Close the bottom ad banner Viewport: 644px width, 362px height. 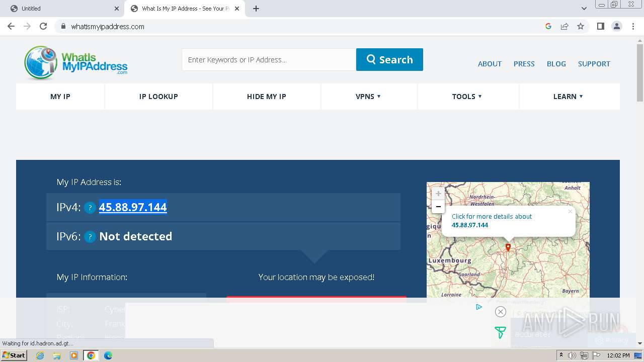pos(500,312)
